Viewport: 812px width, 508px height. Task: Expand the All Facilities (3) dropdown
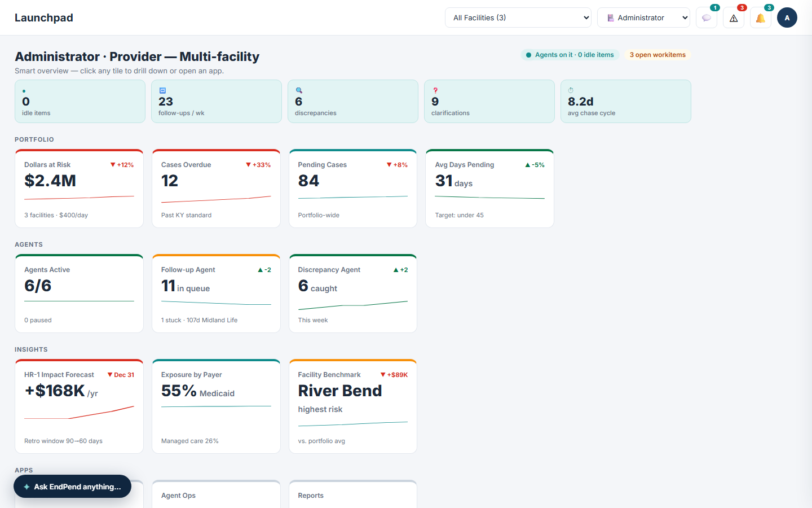[x=518, y=17]
